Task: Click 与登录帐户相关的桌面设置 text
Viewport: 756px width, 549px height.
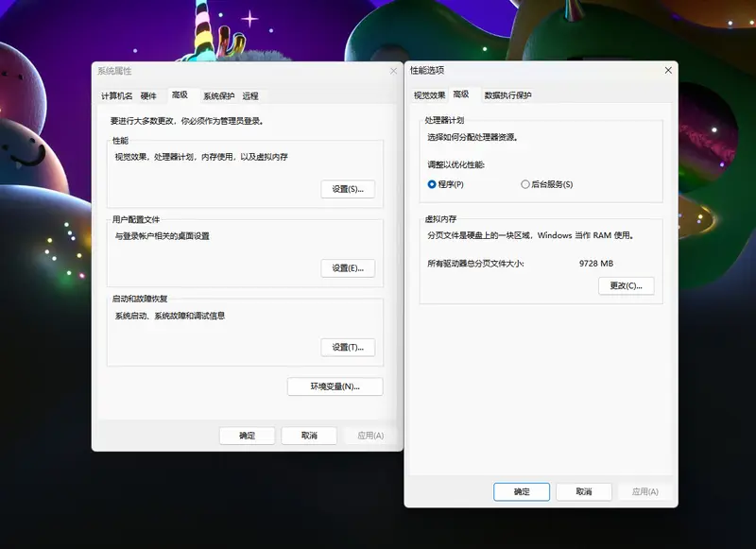Action: pos(162,235)
